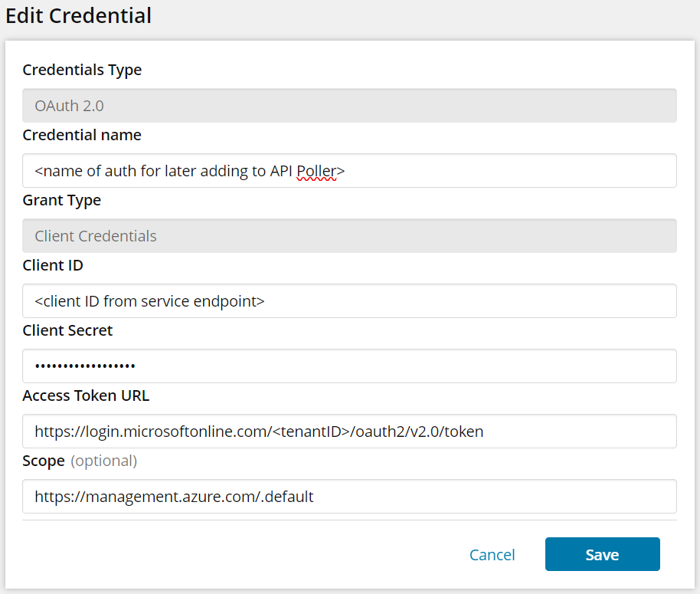
Task: Click the "Grant Type" label
Action: pos(62,200)
